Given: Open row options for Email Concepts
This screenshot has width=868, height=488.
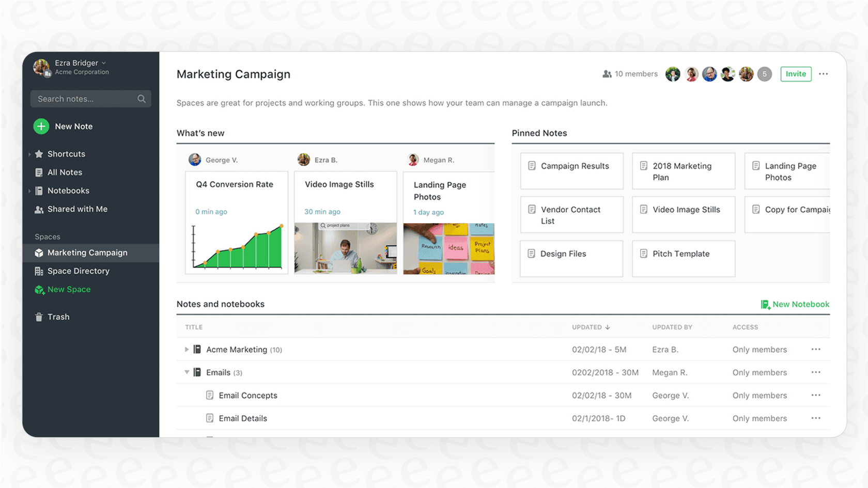Looking at the screenshot, I should [816, 395].
